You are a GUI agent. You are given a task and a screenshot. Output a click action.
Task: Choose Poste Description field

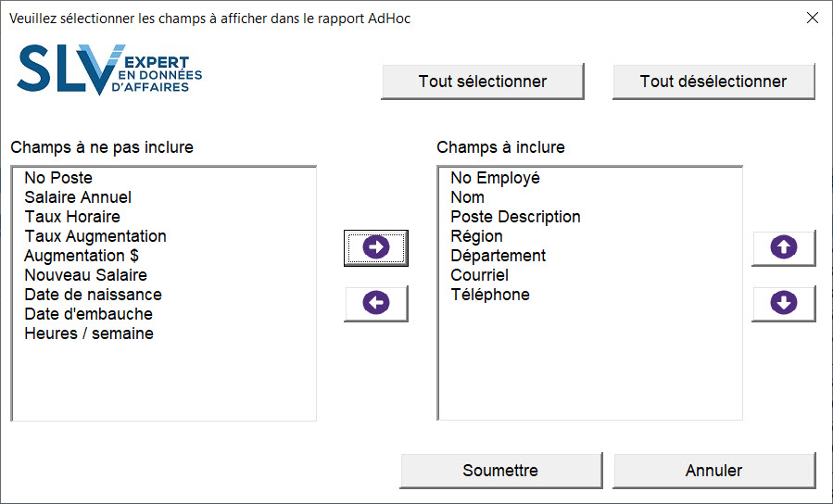515,217
